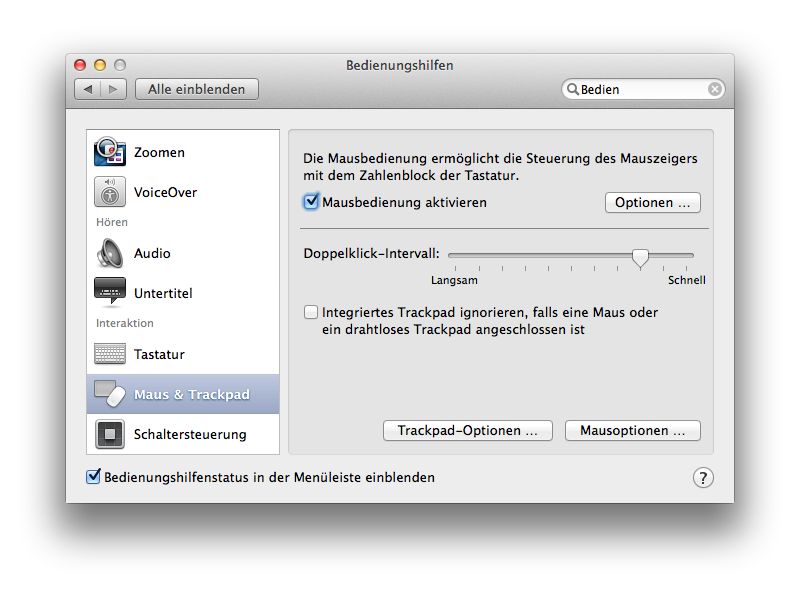Go forward with the right arrow button
800x600 pixels.
click(x=113, y=89)
